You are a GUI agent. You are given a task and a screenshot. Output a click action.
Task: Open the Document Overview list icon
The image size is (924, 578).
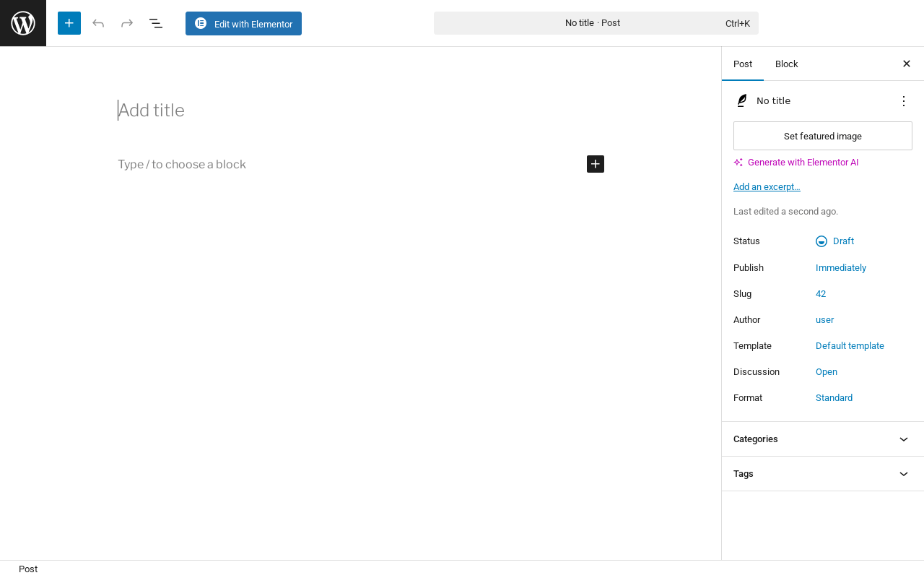[x=156, y=23]
